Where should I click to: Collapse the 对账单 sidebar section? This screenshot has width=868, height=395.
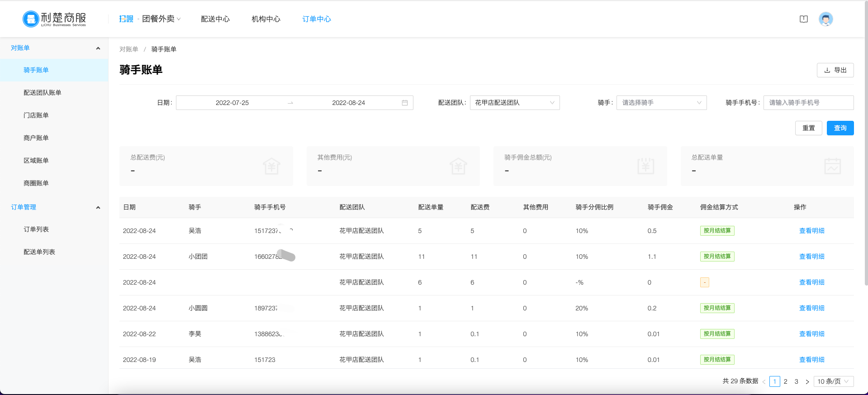[x=98, y=48]
